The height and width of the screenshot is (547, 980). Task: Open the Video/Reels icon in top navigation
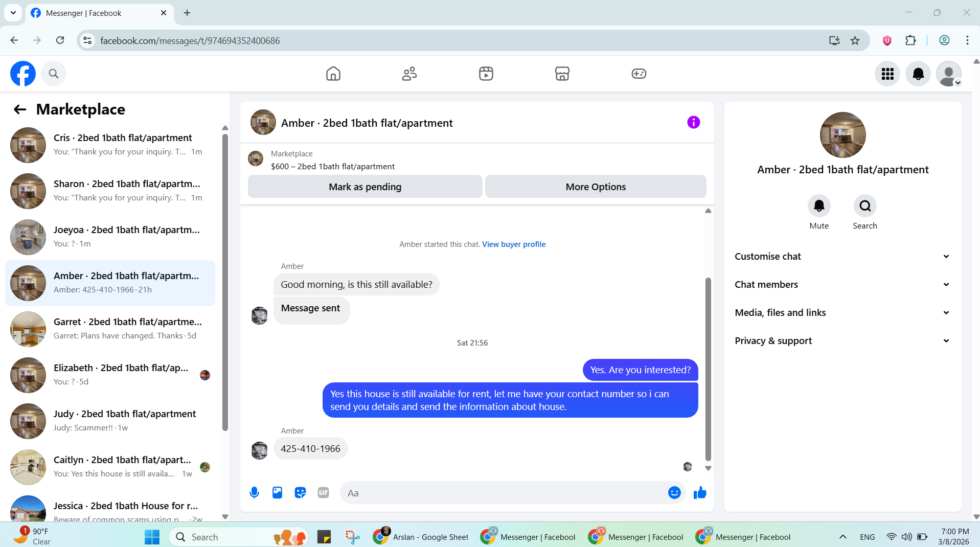[x=486, y=74]
